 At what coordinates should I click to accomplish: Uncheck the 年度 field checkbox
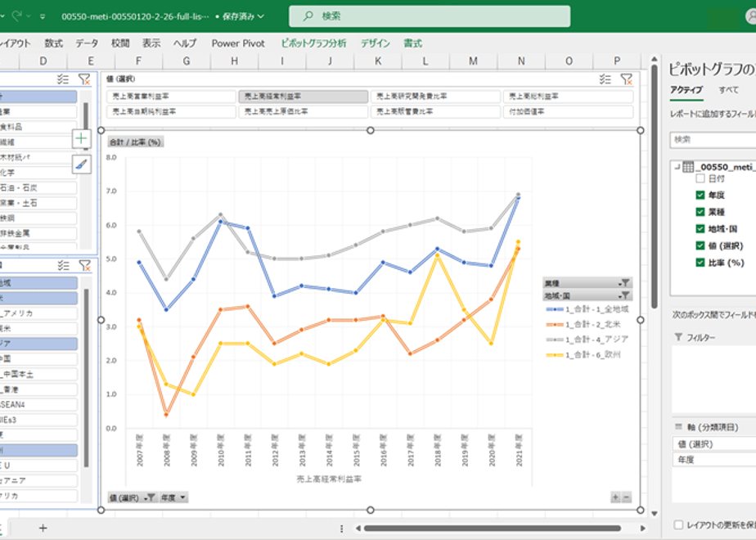pos(700,195)
